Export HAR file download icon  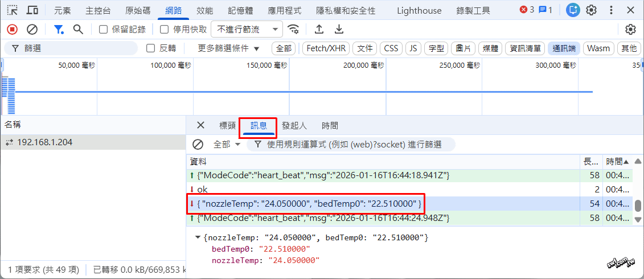[x=339, y=29]
